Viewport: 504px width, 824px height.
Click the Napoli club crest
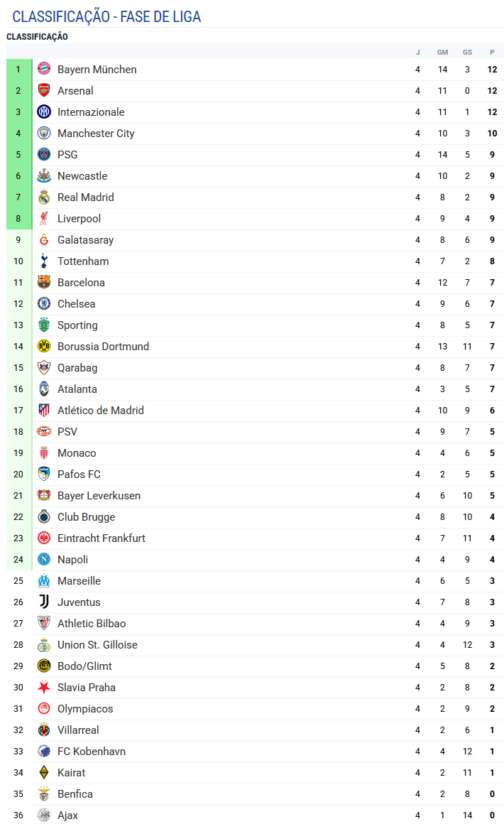(44, 560)
